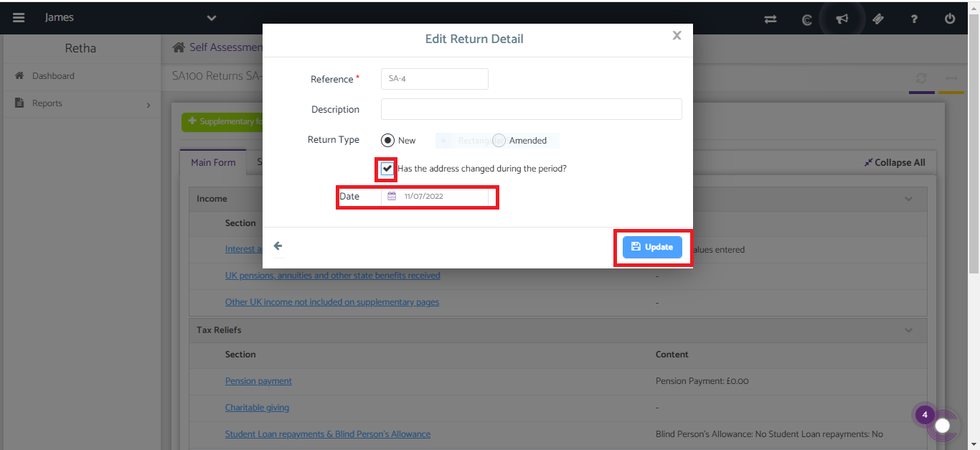The width and height of the screenshot is (980, 450).
Task: Toggle the address changed checkbox
Action: point(387,169)
